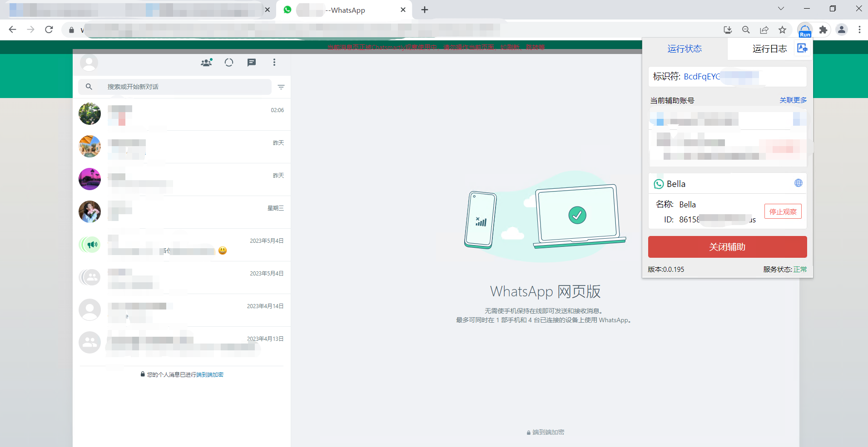This screenshot has width=868, height=447.
Task: Start a new chat via message icon
Action: pos(252,63)
